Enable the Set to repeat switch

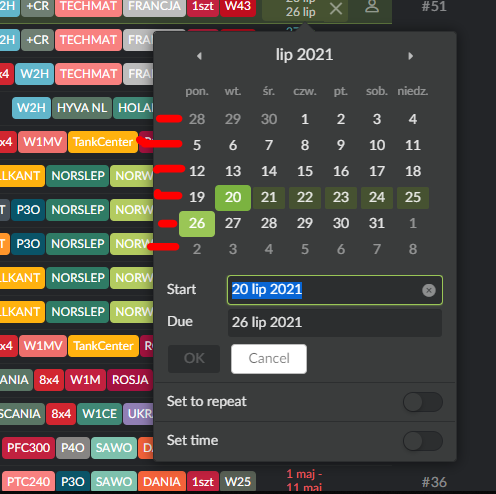pos(423,402)
